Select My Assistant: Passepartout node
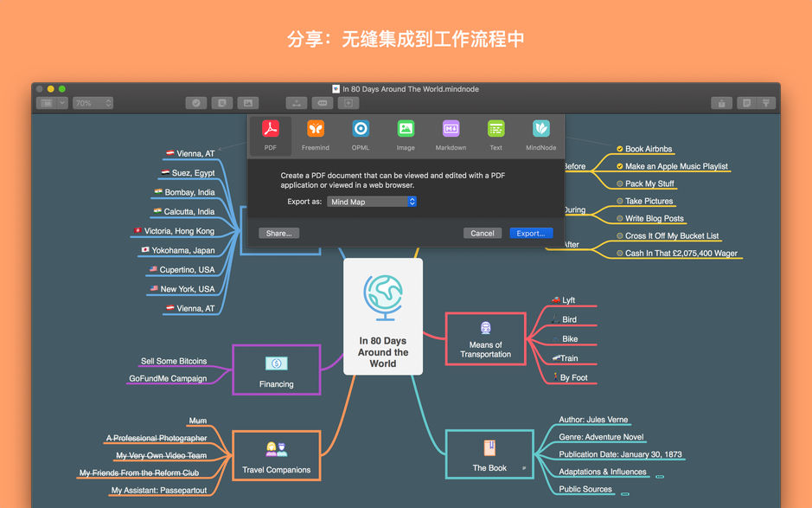Screen dimensions: 812x508 point(159,491)
